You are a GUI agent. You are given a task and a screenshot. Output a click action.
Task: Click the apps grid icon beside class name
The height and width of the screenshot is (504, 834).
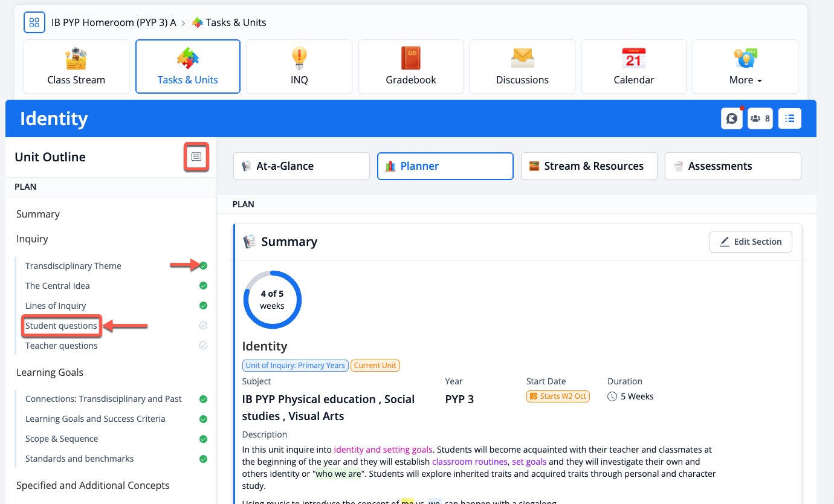pos(34,22)
